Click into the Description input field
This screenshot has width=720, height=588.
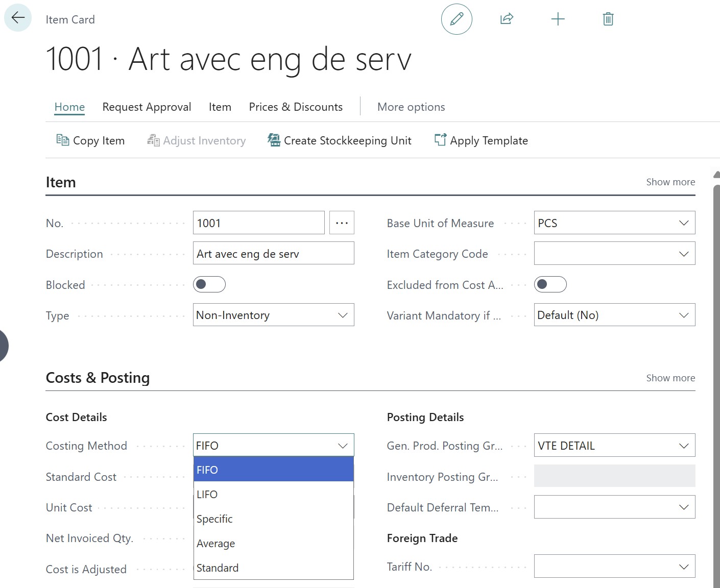(273, 254)
